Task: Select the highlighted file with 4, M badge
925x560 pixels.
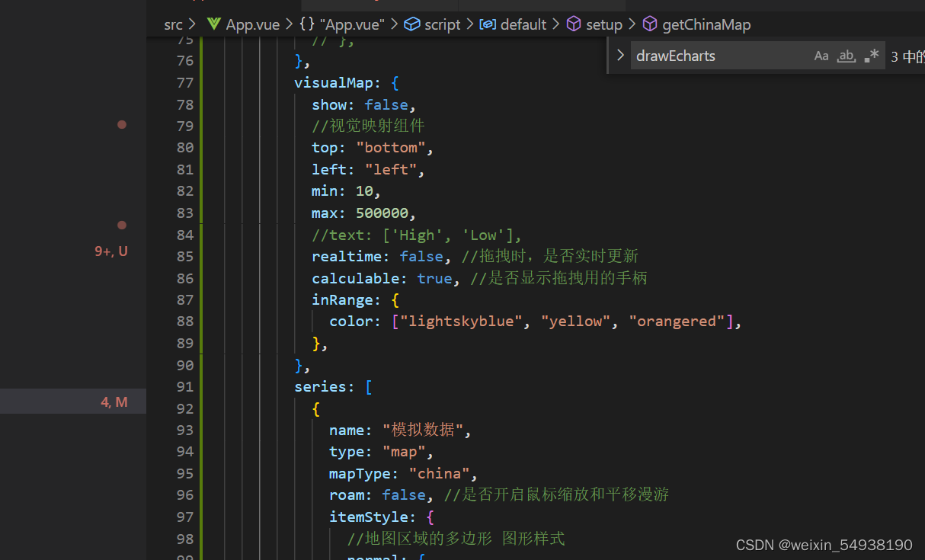Action: tap(72, 402)
